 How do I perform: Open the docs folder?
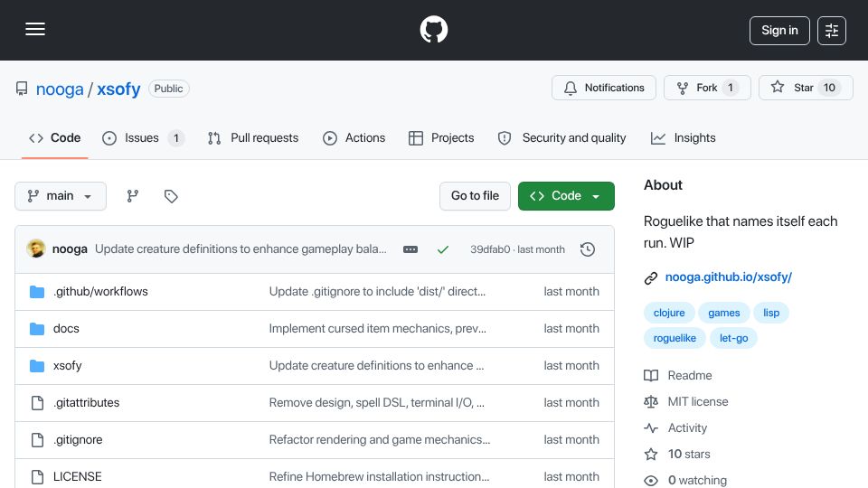tap(66, 329)
